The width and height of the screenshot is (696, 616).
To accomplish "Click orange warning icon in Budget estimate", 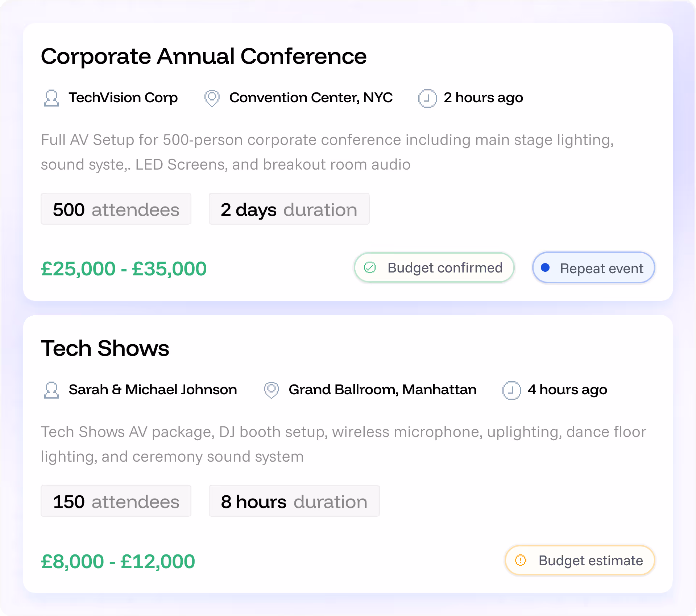I will 521,560.
